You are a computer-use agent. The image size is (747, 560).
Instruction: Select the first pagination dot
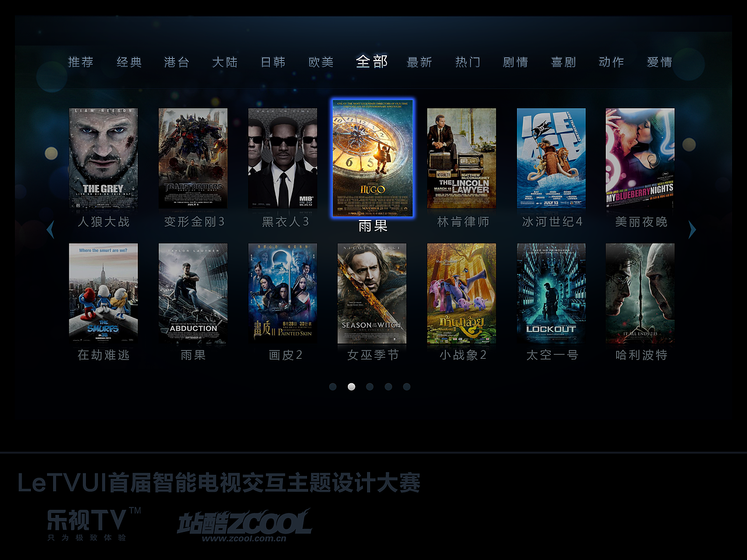333,387
